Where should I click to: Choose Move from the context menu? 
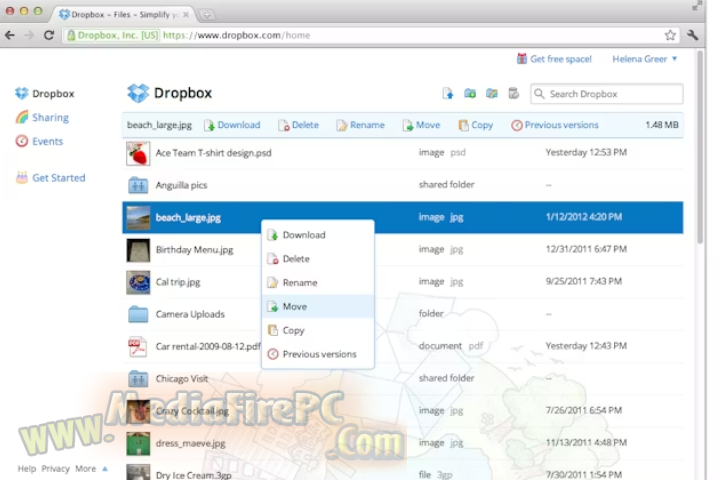click(318, 306)
